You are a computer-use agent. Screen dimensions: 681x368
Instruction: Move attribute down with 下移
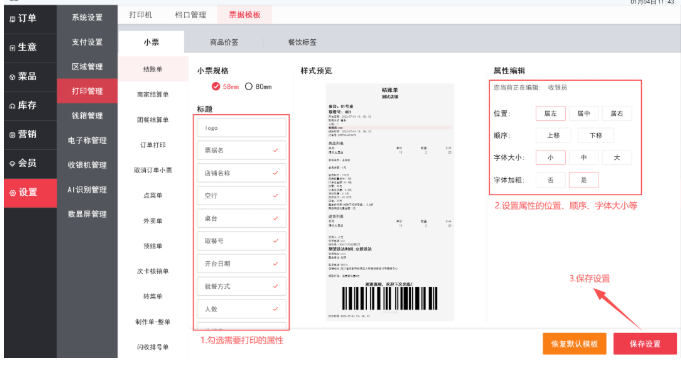[596, 136]
